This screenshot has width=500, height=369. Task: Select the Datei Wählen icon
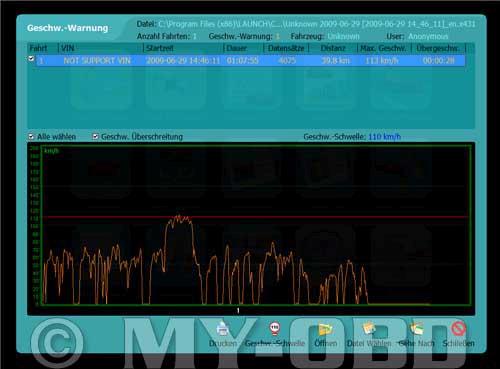click(369, 328)
